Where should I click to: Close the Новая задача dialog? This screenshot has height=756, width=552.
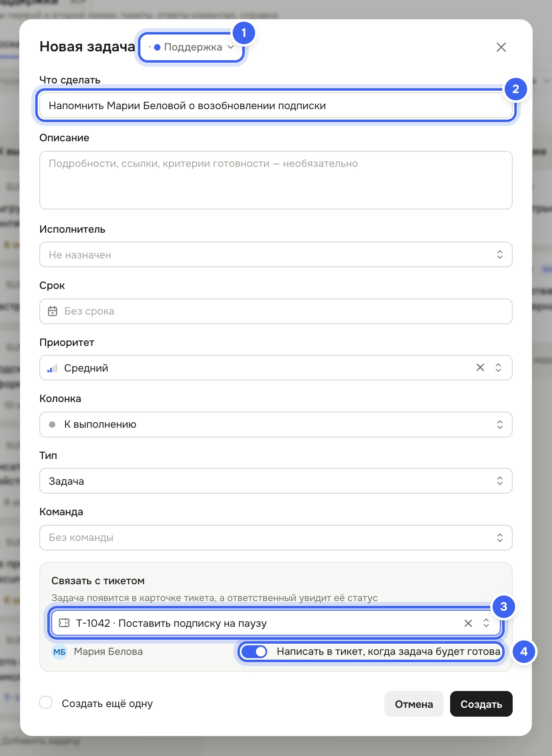pos(501,47)
